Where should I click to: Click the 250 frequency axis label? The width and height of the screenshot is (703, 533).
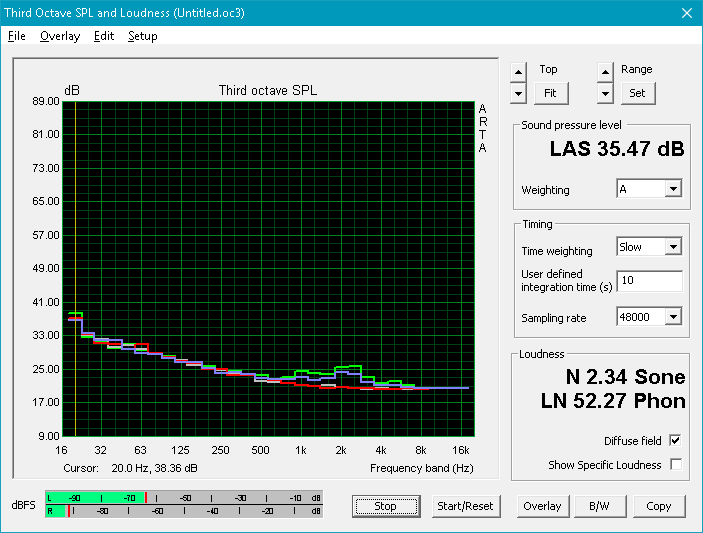pyautogui.click(x=220, y=450)
